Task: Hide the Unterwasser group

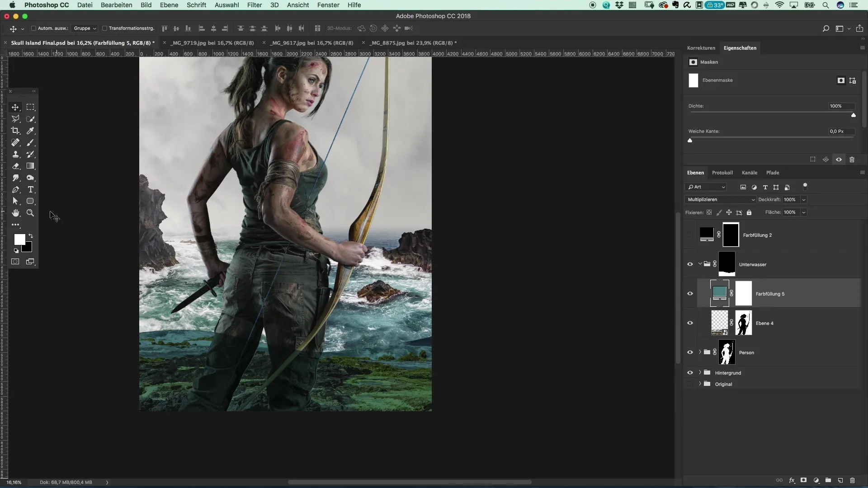Action: (x=690, y=264)
